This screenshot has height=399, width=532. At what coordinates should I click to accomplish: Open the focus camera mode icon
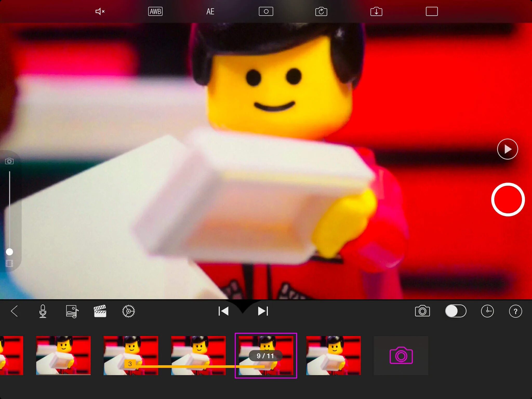(266, 11)
